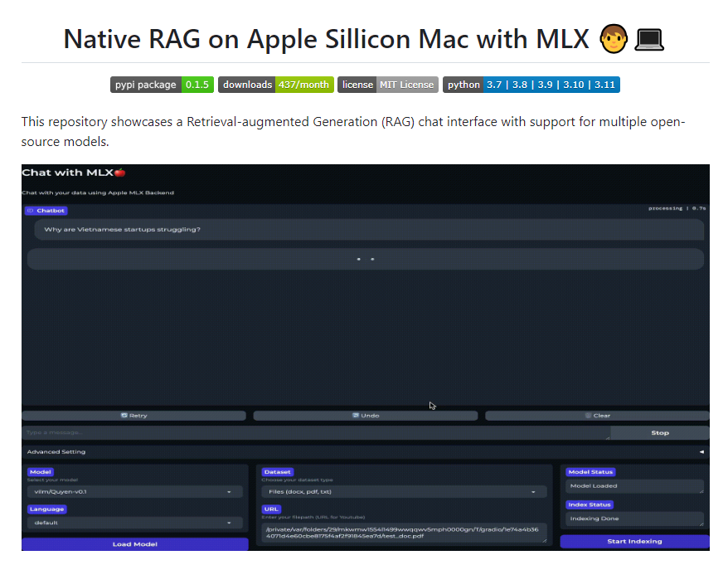Screen dimensions: 728x565
Task: Open the downloads 437/month badge
Action: click(276, 85)
